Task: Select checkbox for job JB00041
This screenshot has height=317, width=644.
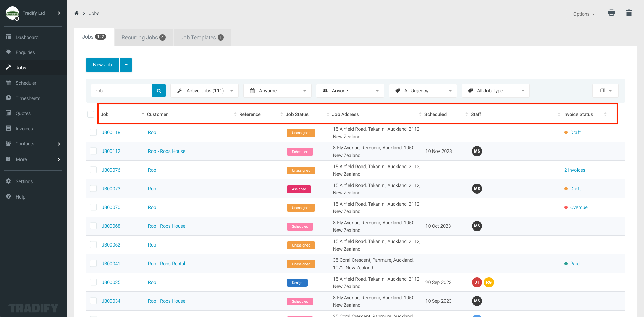Action: point(93,263)
